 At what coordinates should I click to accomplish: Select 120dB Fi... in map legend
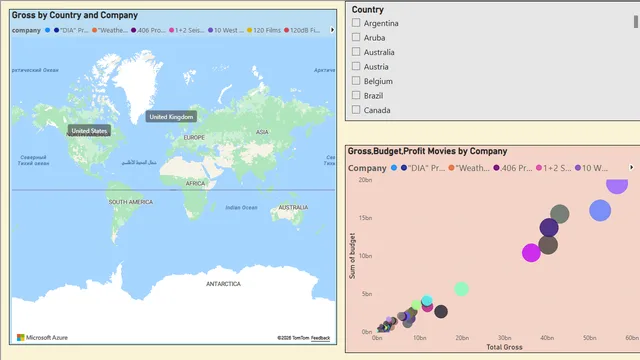tap(302, 30)
